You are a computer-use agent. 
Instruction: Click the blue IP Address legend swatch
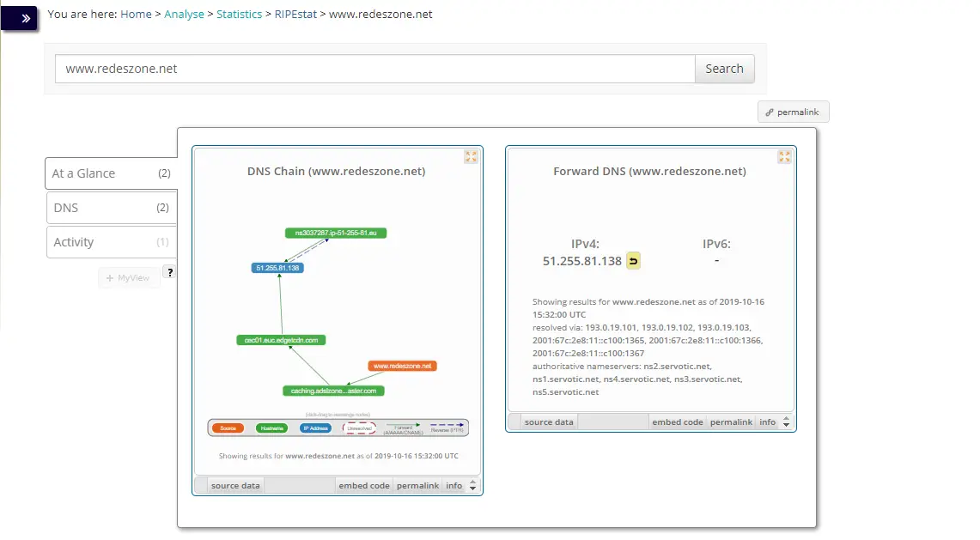(315, 428)
